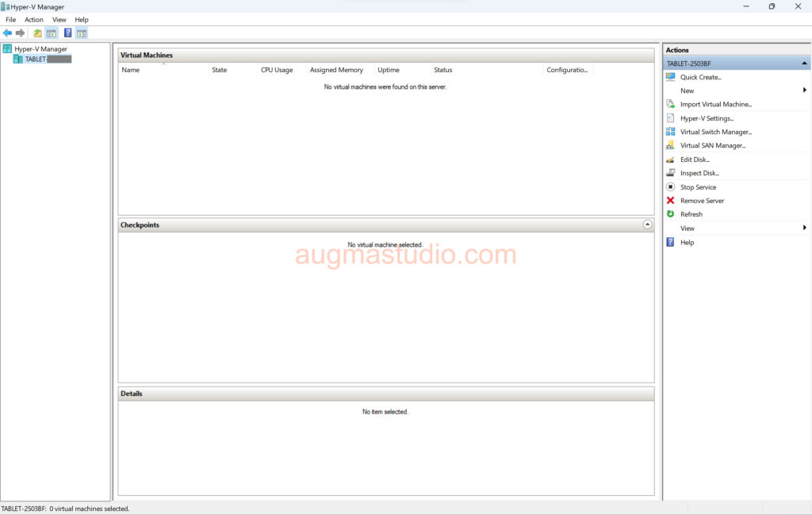
Task: Expand the New submenu arrow
Action: [x=804, y=90]
